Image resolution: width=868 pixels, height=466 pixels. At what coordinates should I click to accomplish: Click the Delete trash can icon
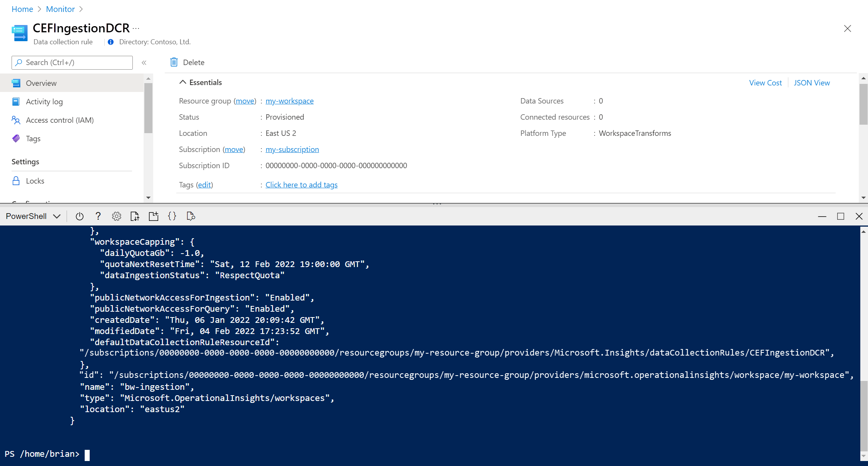(174, 62)
